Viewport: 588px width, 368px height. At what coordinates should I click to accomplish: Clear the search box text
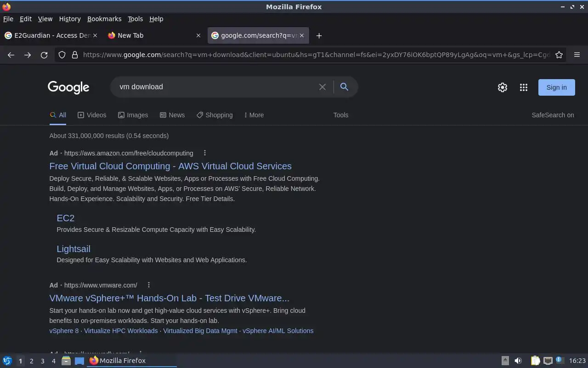pos(322,87)
